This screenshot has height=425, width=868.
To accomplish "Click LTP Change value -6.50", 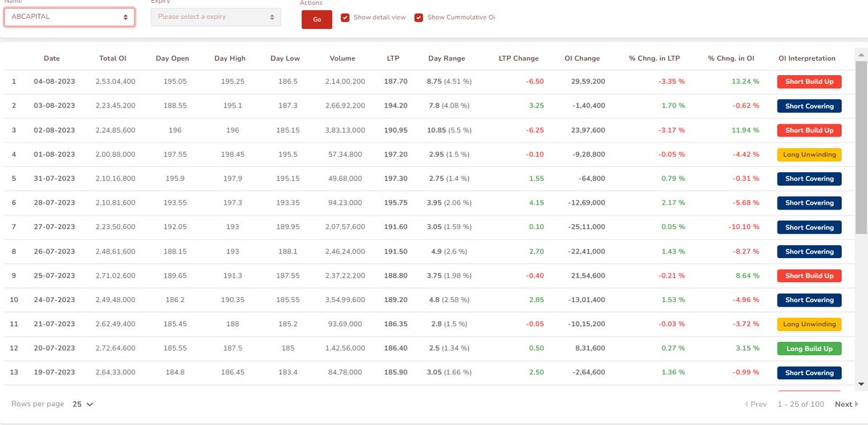I will point(535,82).
